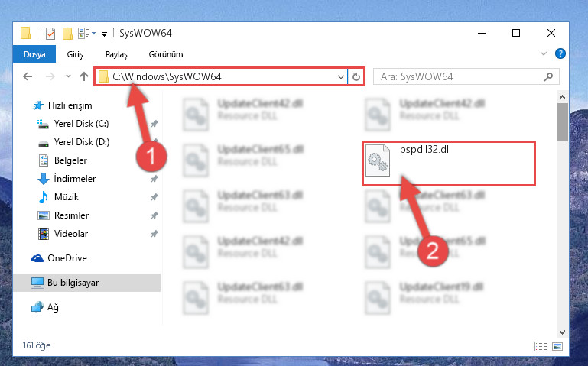
Task: Click the Properties quick access icon
Action: pyautogui.click(x=50, y=34)
